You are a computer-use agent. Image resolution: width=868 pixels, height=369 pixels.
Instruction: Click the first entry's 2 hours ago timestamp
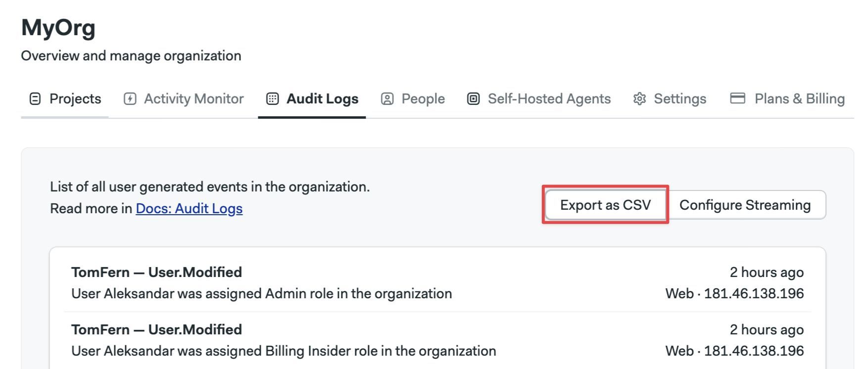click(767, 272)
